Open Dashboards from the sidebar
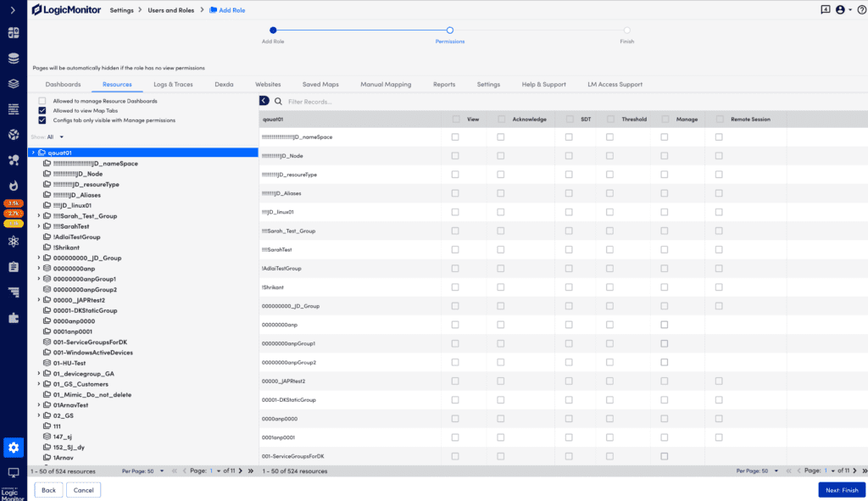Viewport: 868px width, 501px height. coord(14,33)
